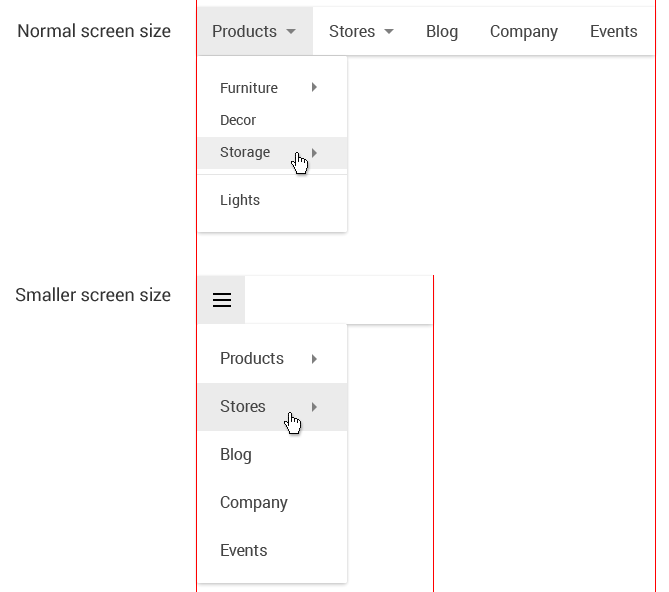Click Stores label in the mobile menu
Screen dimensions: 669x592
pos(243,407)
